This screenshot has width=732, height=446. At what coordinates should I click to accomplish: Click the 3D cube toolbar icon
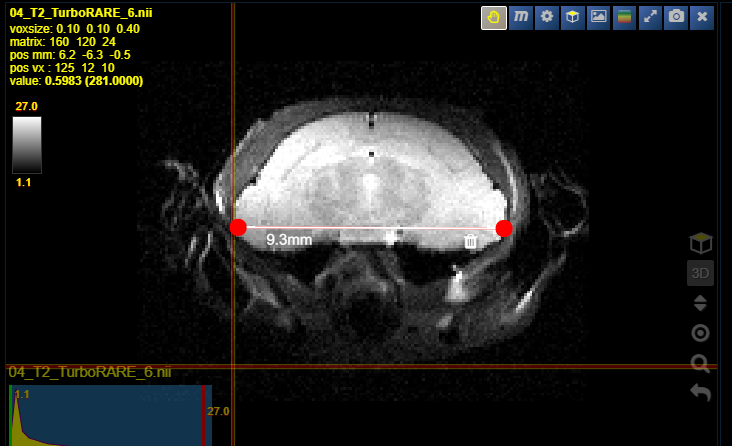pos(572,18)
